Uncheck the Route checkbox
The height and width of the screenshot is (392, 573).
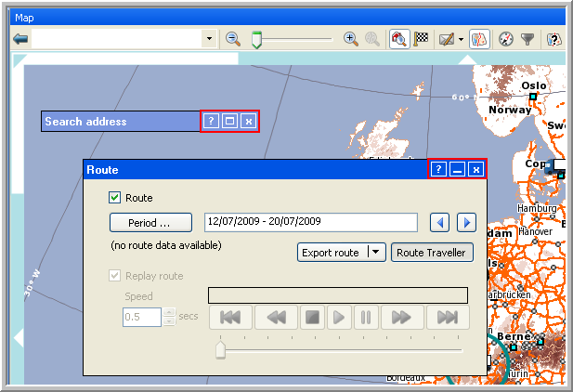coord(115,198)
